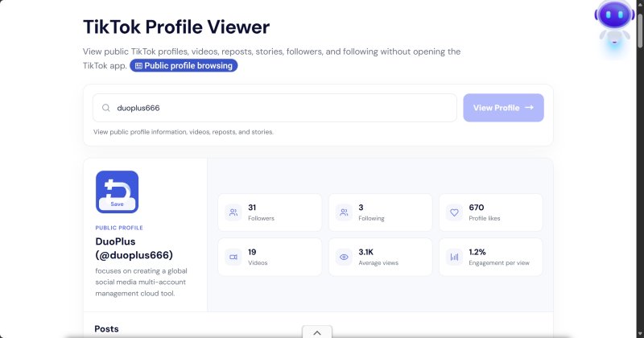Click the video camera icon for Videos

pyautogui.click(x=233, y=257)
